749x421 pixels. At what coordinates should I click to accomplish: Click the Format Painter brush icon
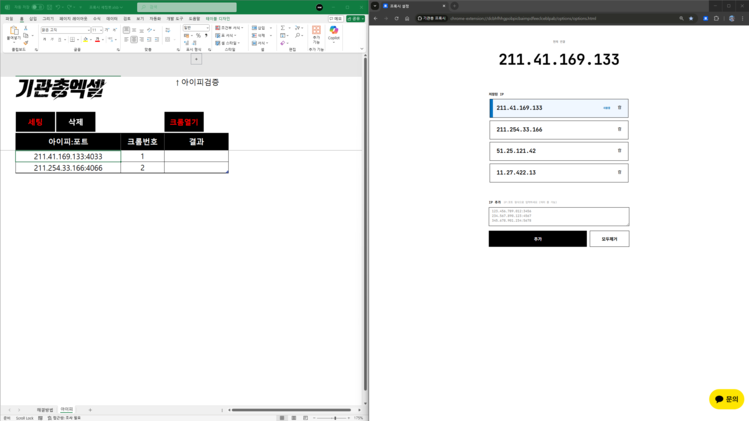tap(26, 43)
